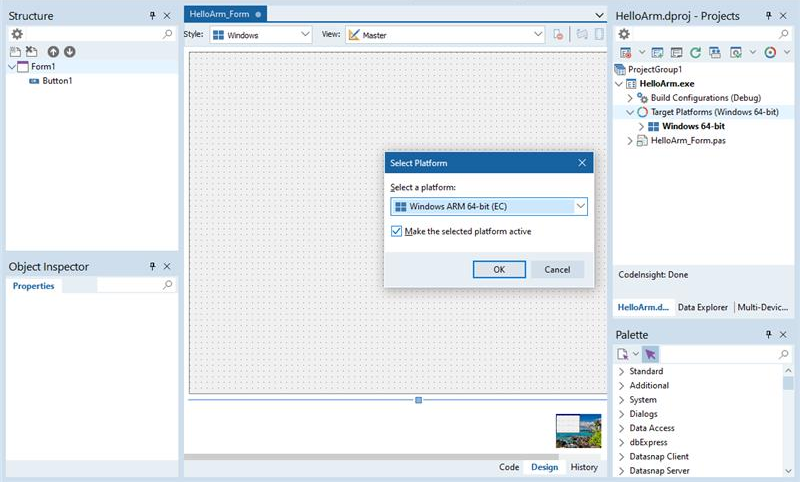Expand the Dialogs palette category
This screenshot has width=800, height=482.
tap(621, 414)
